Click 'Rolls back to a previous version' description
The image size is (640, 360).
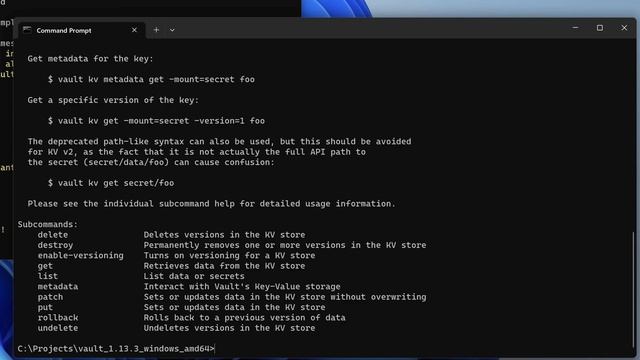(244, 318)
